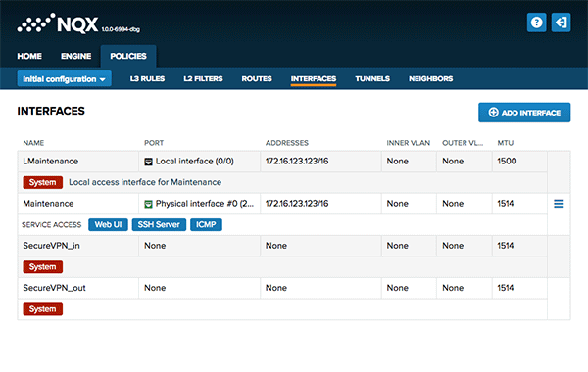Click the INNER VLAN column header
Viewport: 588px width, 372px height.
[409, 143]
